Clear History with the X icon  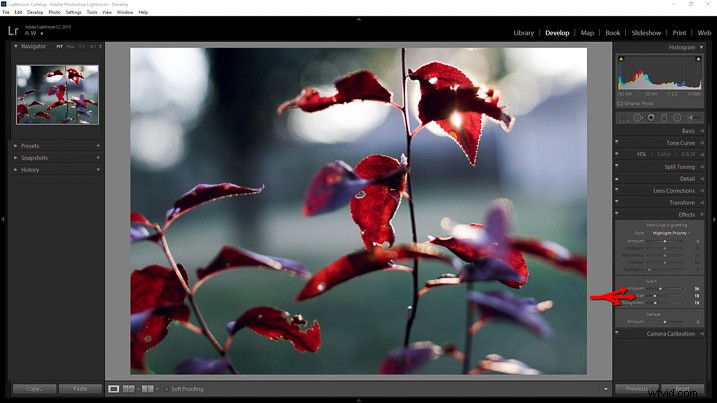pos(98,170)
